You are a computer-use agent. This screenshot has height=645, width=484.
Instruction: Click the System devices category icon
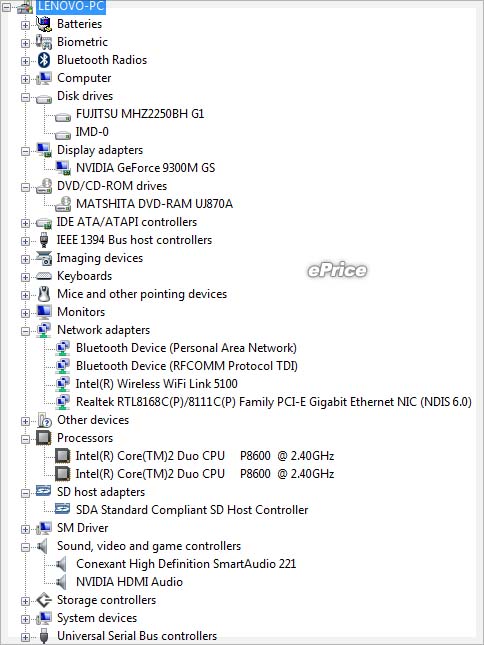click(x=44, y=618)
